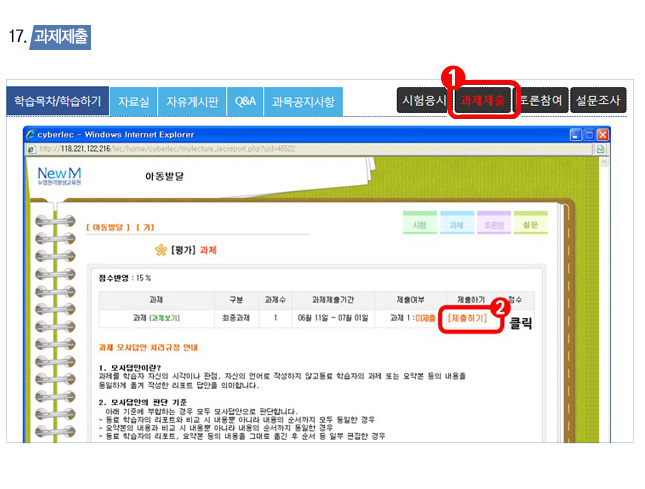Viewport: 645px width, 489px height.
Task: Select the Q&A tab
Action: coord(245,101)
